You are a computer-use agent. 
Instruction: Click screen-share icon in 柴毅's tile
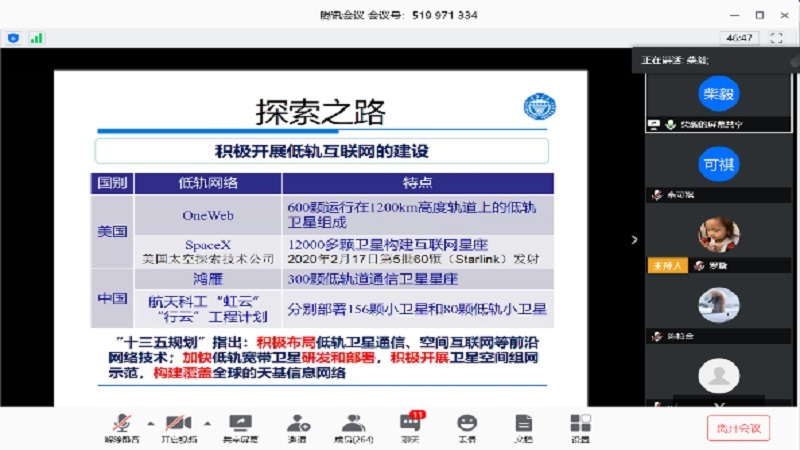654,124
